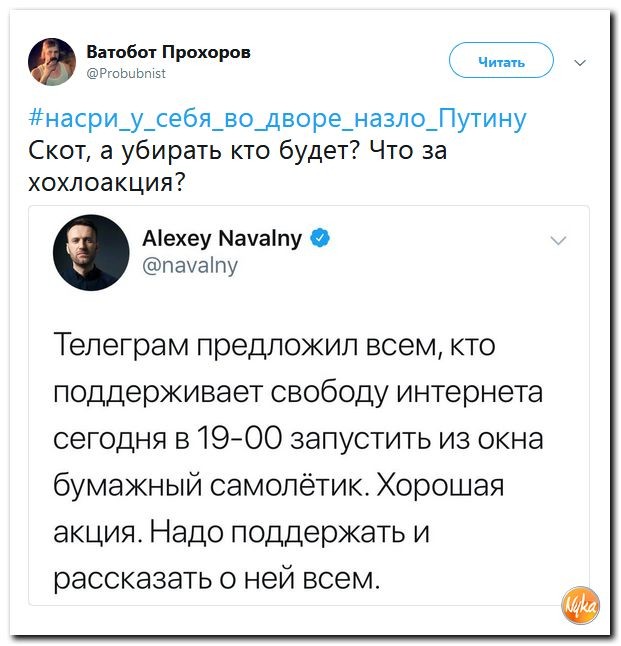The image size is (621, 646).
Task: Click the @Probubnist handle
Action: (x=127, y=72)
